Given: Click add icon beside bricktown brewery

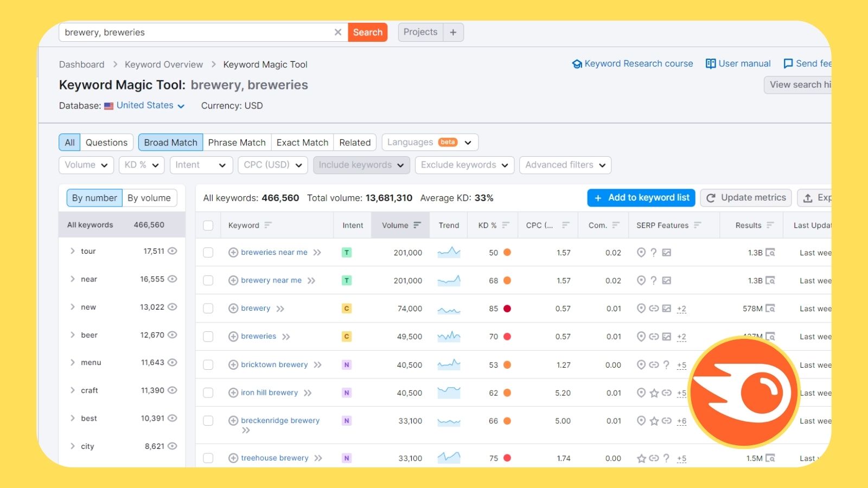Looking at the screenshot, I should pos(233,365).
